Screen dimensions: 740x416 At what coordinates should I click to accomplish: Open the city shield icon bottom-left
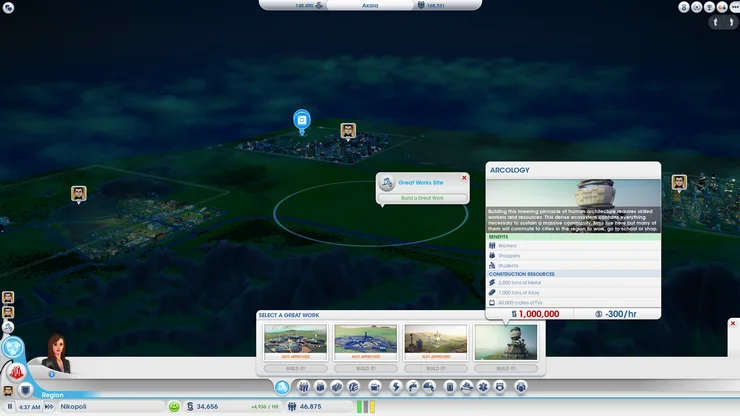coord(25,390)
